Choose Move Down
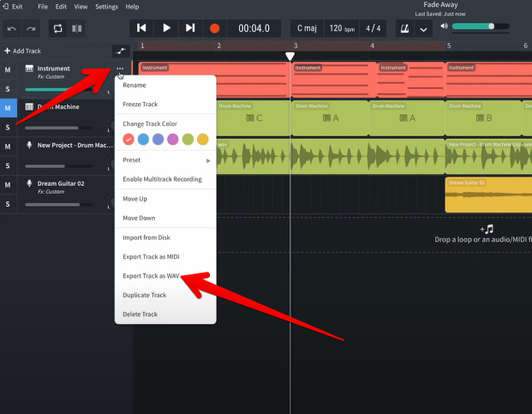 165,219
